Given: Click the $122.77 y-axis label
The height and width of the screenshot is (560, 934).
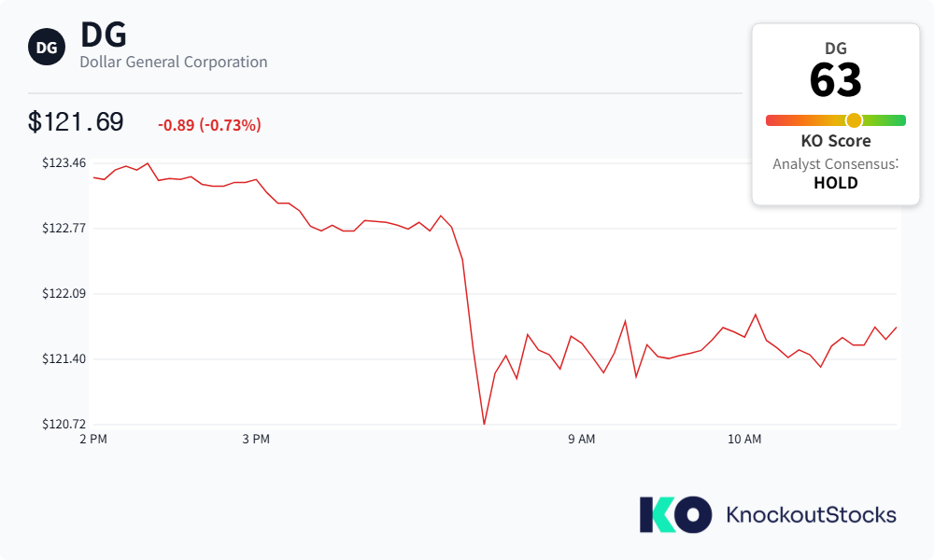Looking at the screenshot, I should point(64,229).
